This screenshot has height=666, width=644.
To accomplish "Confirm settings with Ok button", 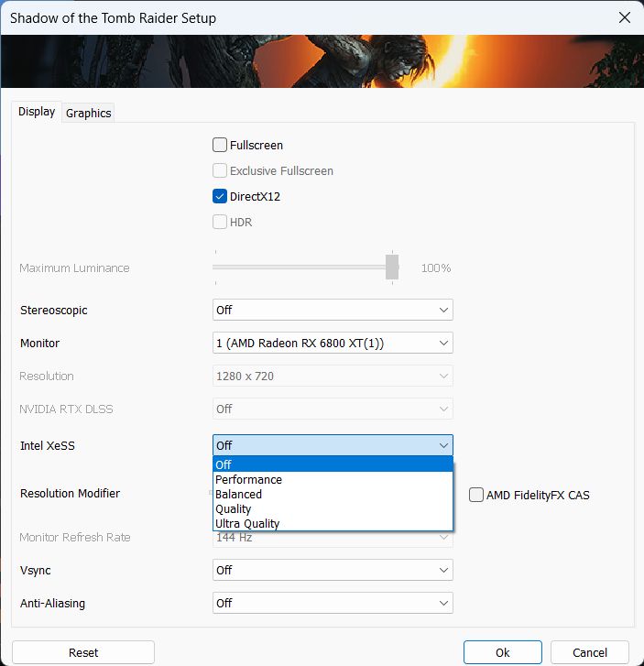I will click(502, 652).
